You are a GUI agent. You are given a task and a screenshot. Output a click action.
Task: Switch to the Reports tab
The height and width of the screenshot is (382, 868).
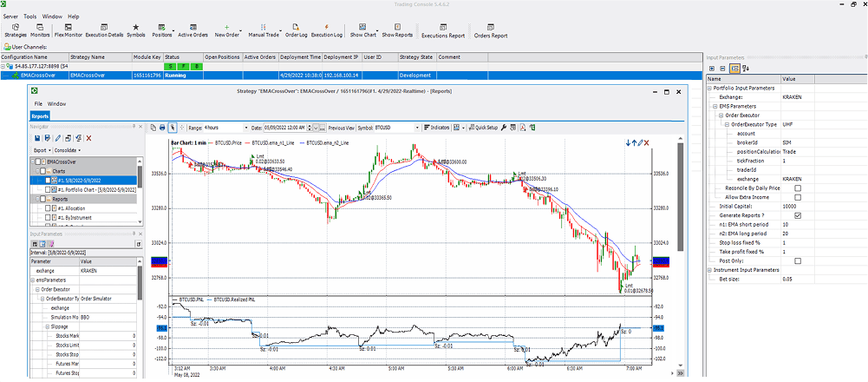point(40,115)
